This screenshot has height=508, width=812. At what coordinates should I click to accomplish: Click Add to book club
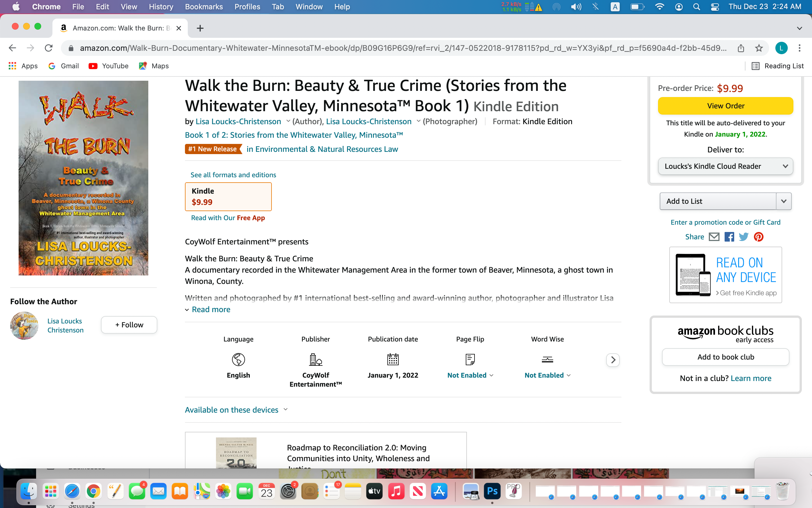tap(725, 357)
